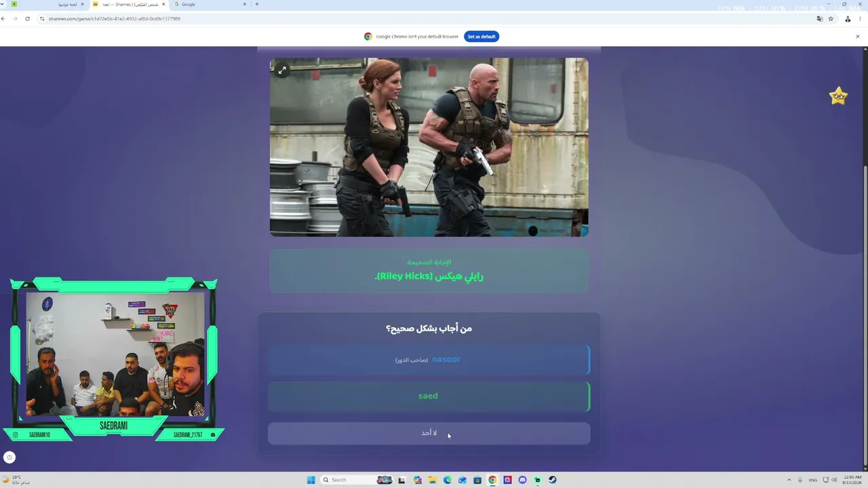Image resolution: width=868 pixels, height=488 pixels.
Task: Reload the Shannes game page
Action: (x=27, y=18)
